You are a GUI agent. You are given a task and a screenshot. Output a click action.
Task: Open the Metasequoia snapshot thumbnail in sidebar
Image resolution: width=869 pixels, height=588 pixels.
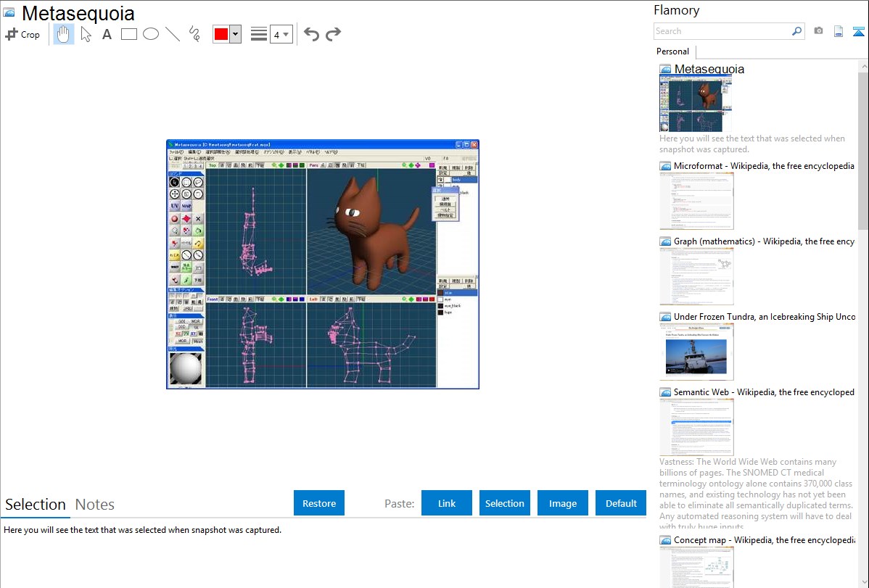pyautogui.click(x=696, y=104)
